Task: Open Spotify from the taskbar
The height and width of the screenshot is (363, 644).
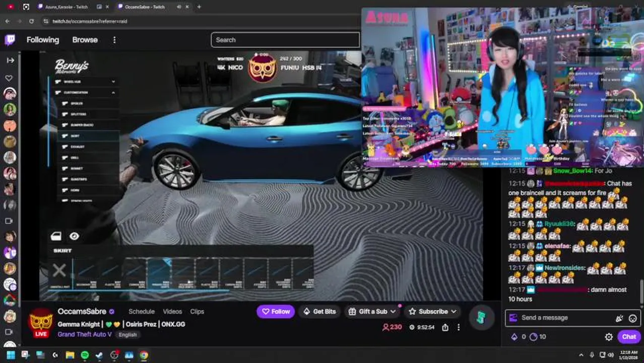Action: [85, 355]
